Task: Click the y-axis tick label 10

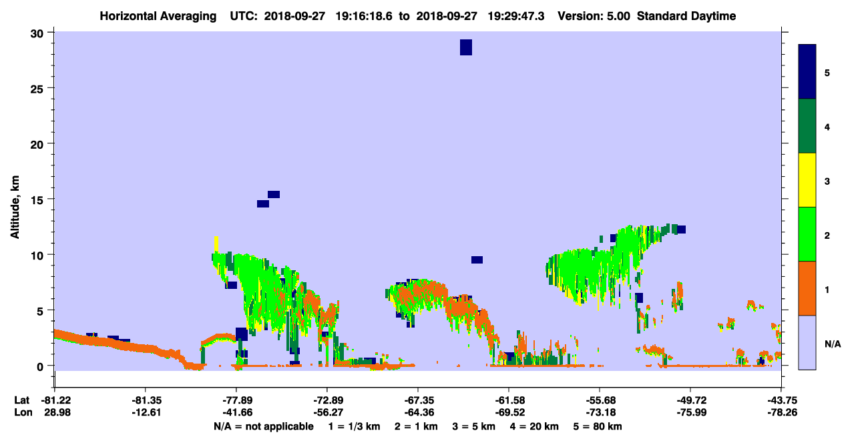Action: 39,255
